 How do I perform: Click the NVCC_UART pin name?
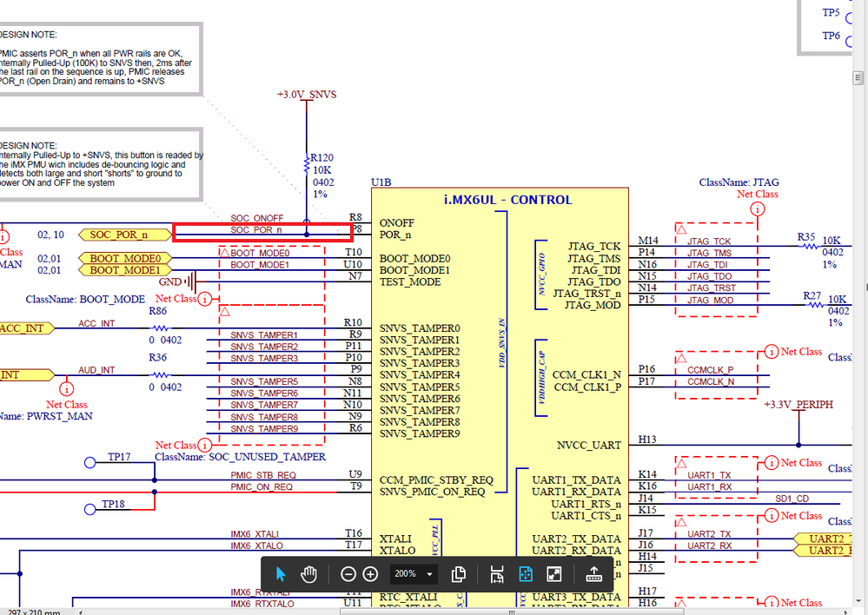[x=589, y=445]
